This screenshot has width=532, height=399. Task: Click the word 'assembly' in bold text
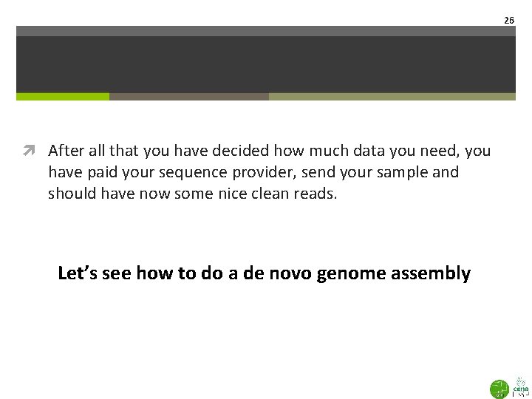[436, 274]
